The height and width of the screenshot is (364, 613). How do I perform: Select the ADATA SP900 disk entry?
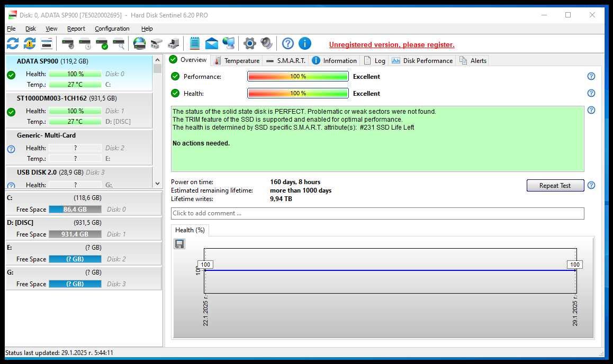point(79,72)
